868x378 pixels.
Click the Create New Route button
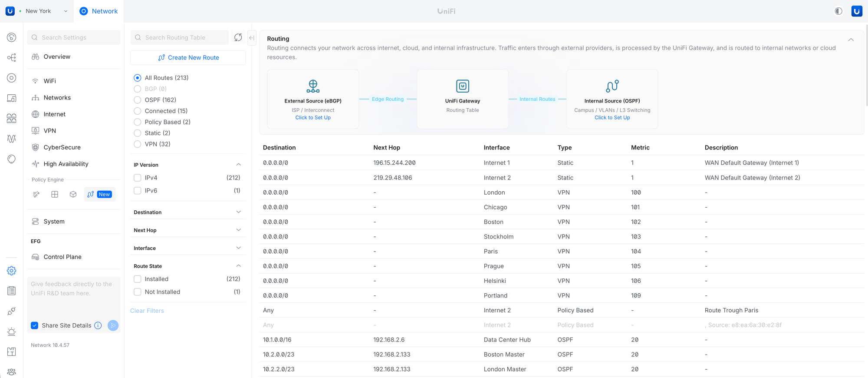(x=188, y=58)
